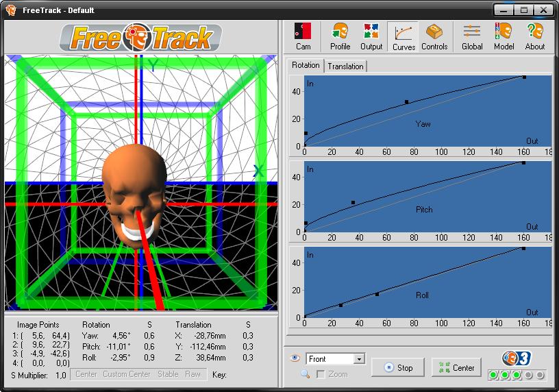Open the Output toolbar icon

tap(371, 36)
